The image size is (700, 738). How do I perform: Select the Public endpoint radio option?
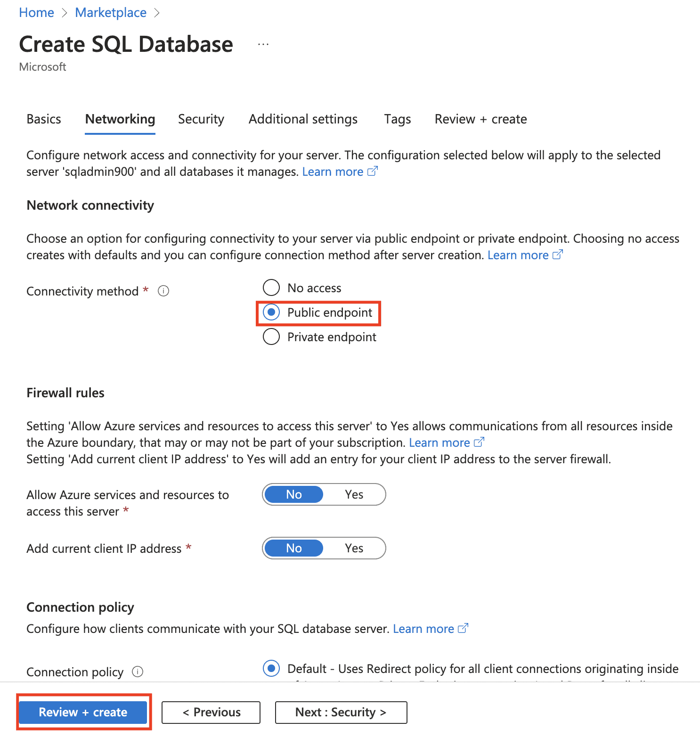pyautogui.click(x=271, y=312)
